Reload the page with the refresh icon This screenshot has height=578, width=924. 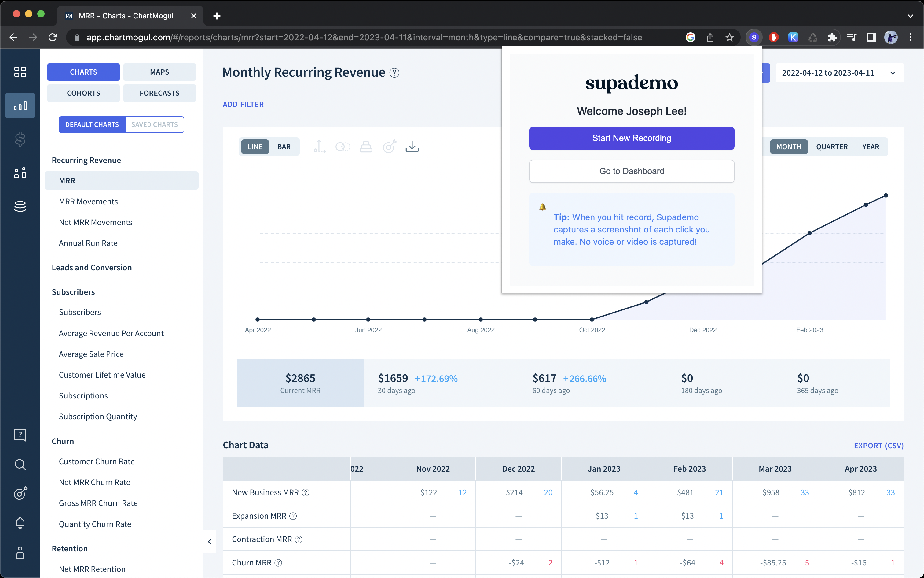point(53,37)
